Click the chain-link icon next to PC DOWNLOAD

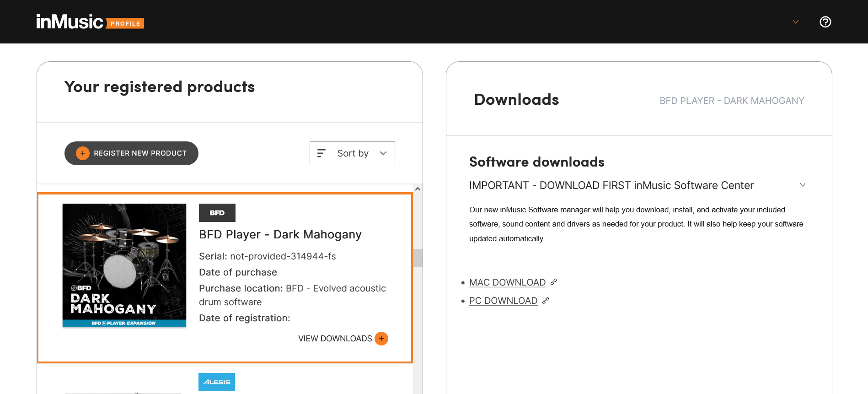545,301
